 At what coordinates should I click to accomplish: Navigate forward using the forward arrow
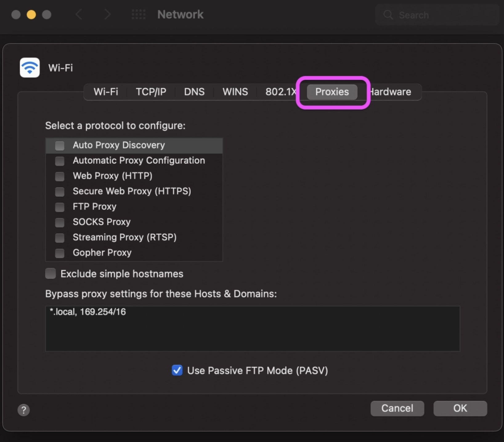tap(107, 14)
